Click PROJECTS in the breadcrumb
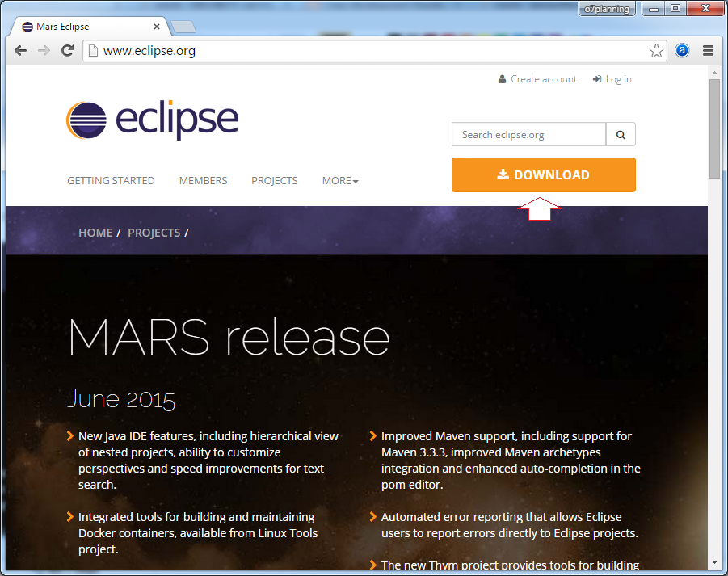The width and height of the screenshot is (728, 576). click(154, 233)
